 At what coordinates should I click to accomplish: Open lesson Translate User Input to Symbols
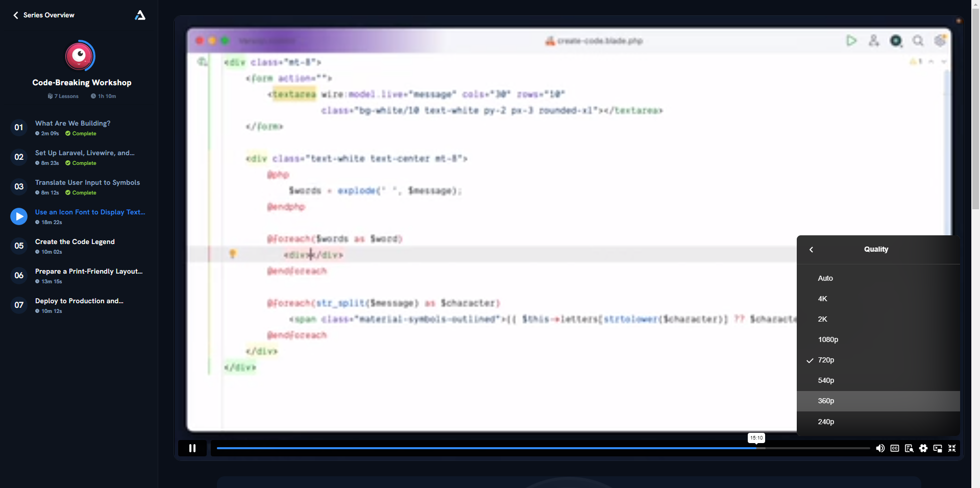(x=87, y=183)
